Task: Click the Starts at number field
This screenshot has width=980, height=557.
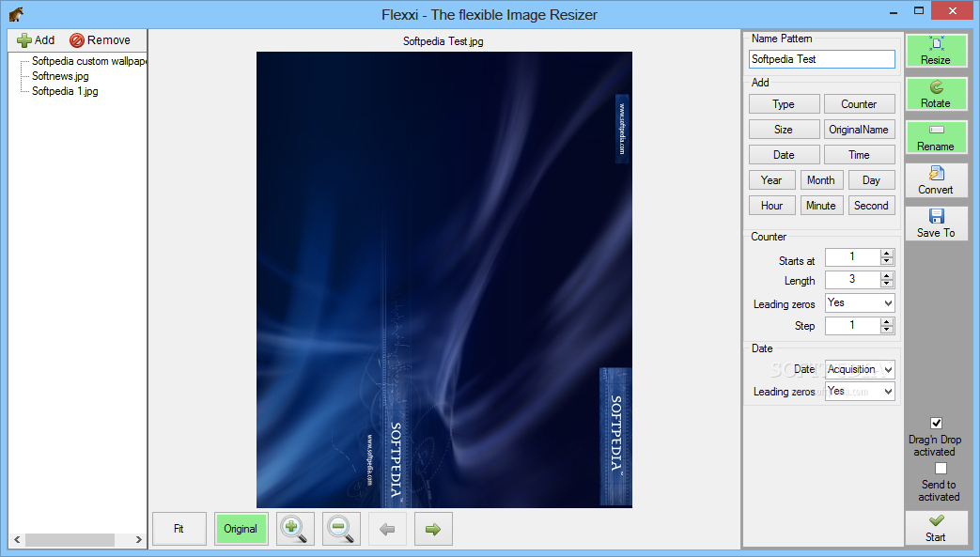Action: click(x=852, y=257)
